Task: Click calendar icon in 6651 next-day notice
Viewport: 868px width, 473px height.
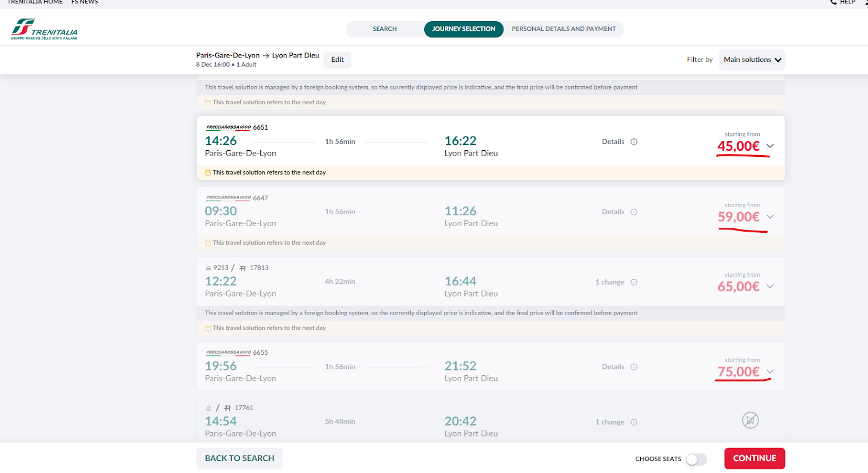Action: pyautogui.click(x=208, y=172)
